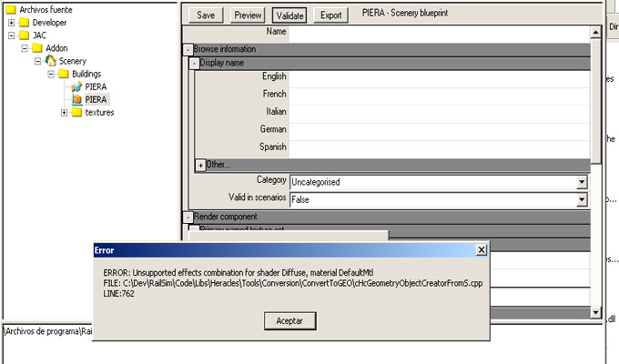
Task: Click the Preview button
Action: 248,15
